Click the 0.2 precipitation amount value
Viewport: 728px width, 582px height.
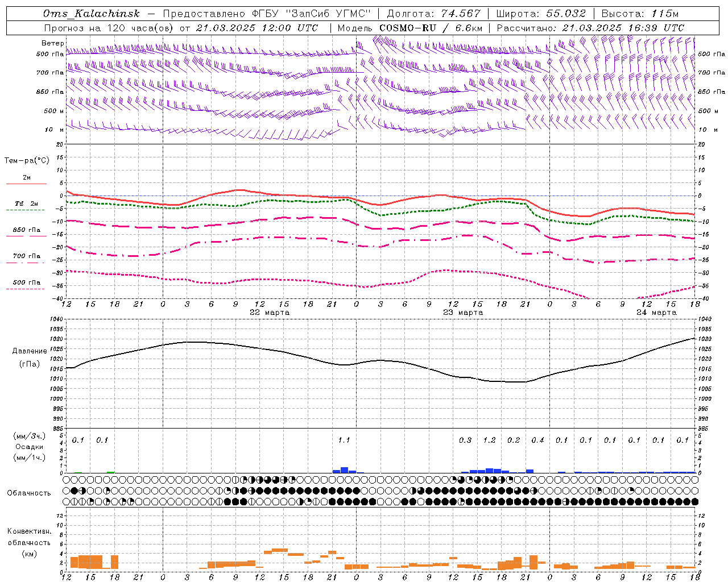(x=514, y=440)
